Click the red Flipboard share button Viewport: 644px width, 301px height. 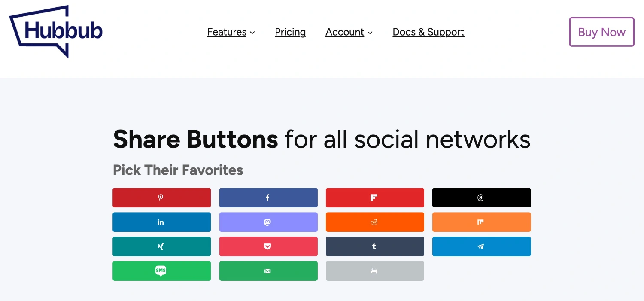click(x=375, y=198)
